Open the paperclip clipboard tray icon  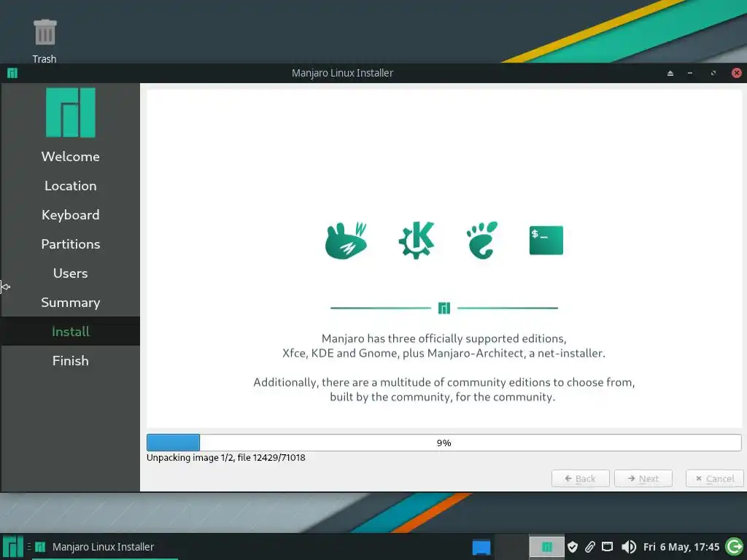[x=589, y=547]
